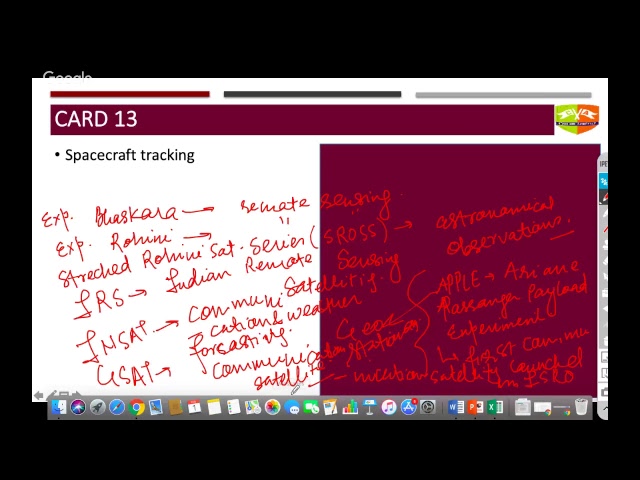This screenshot has height=480, width=640.
Task: Open Photos app pinwheel icon
Action: coord(272,407)
